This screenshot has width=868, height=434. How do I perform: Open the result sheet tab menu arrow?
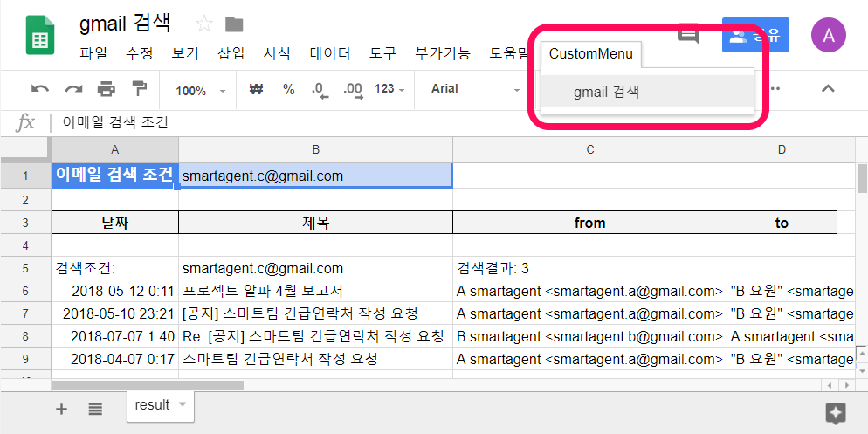coord(182,404)
